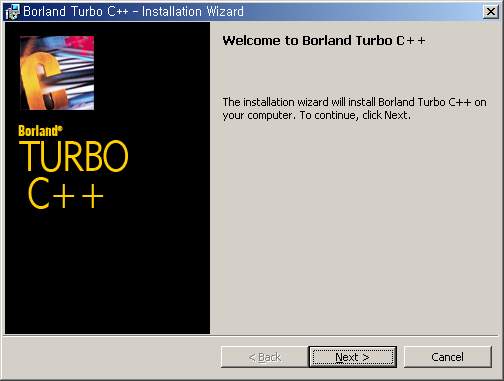The width and height of the screenshot is (504, 381).
Task: Click the gray footer area left of Back
Action: [112, 357]
